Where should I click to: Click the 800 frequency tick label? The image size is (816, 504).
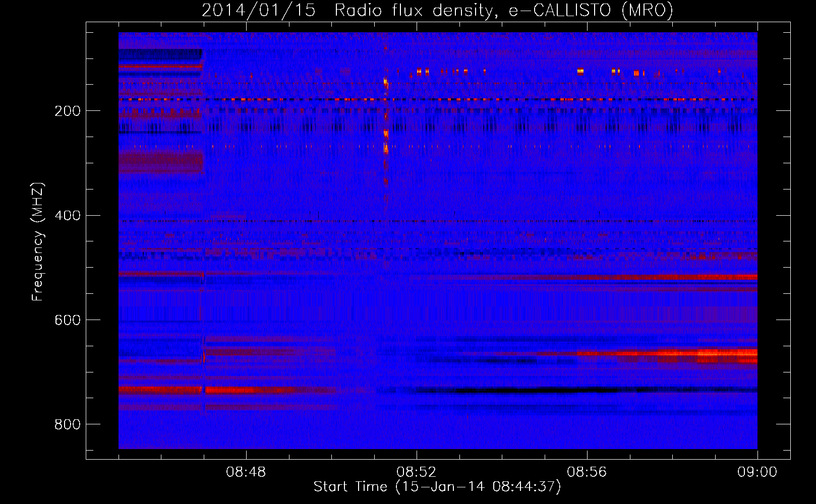click(x=68, y=425)
